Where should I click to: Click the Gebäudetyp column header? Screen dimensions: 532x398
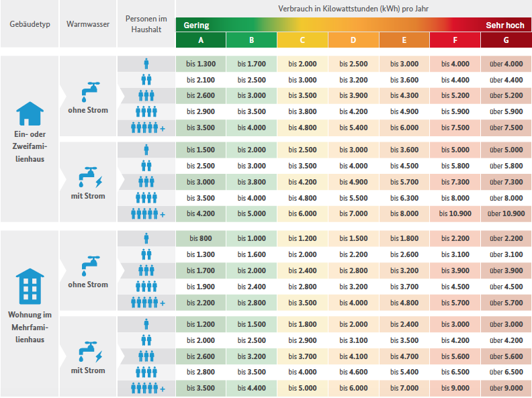point(30,24)
